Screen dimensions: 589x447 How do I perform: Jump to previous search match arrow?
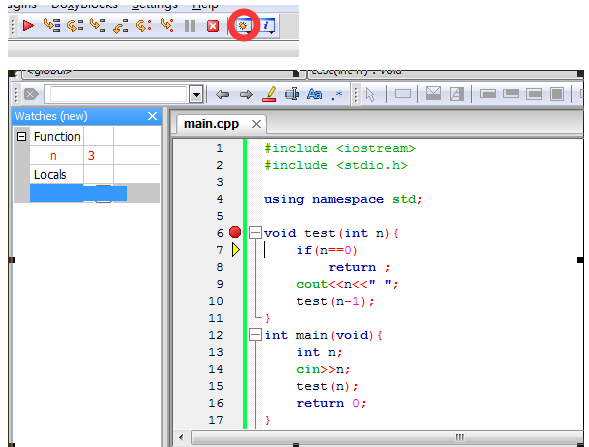point(222,94)
